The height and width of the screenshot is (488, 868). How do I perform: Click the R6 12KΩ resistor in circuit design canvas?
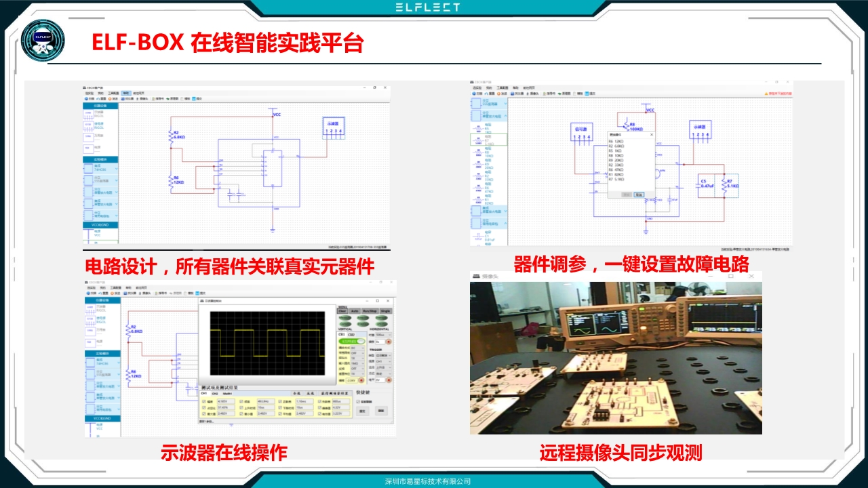(178, 181)
